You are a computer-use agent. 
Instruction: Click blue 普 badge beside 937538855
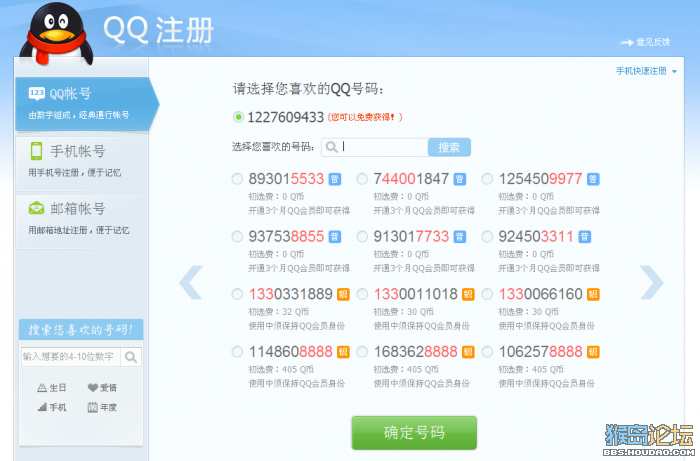click(x=335, y=237)
